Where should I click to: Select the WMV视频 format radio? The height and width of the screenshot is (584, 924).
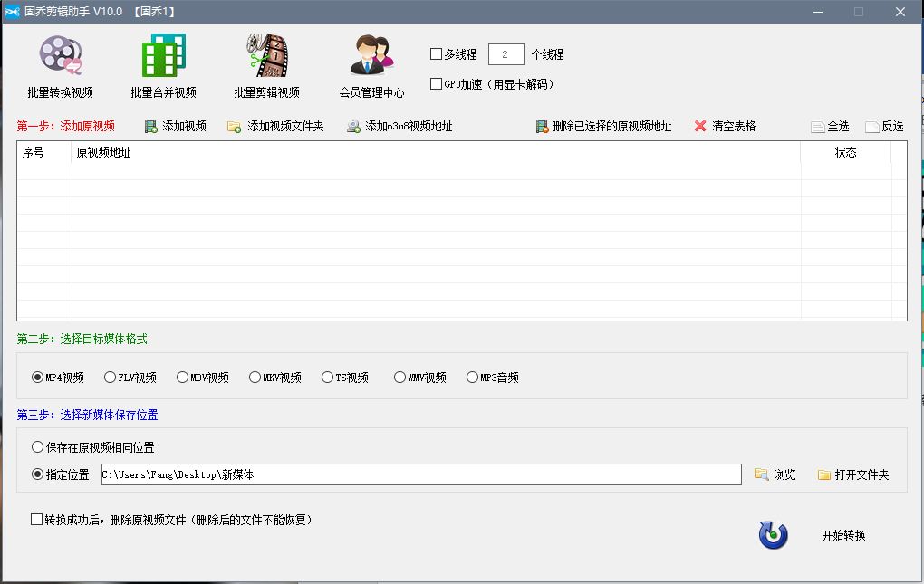coord(399,377)
